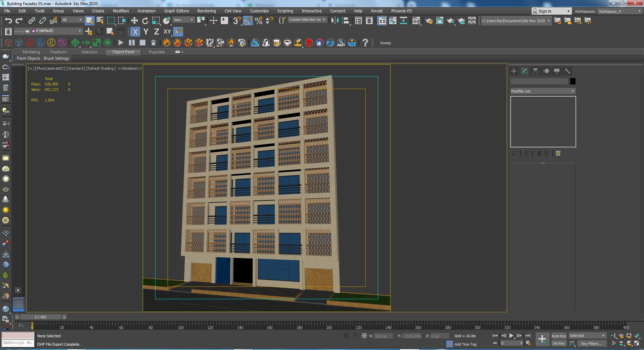The width and height of the screenshot is (644, 350).
Task: Click the Select and Link chain icon
Action: (x=32, y=21)
